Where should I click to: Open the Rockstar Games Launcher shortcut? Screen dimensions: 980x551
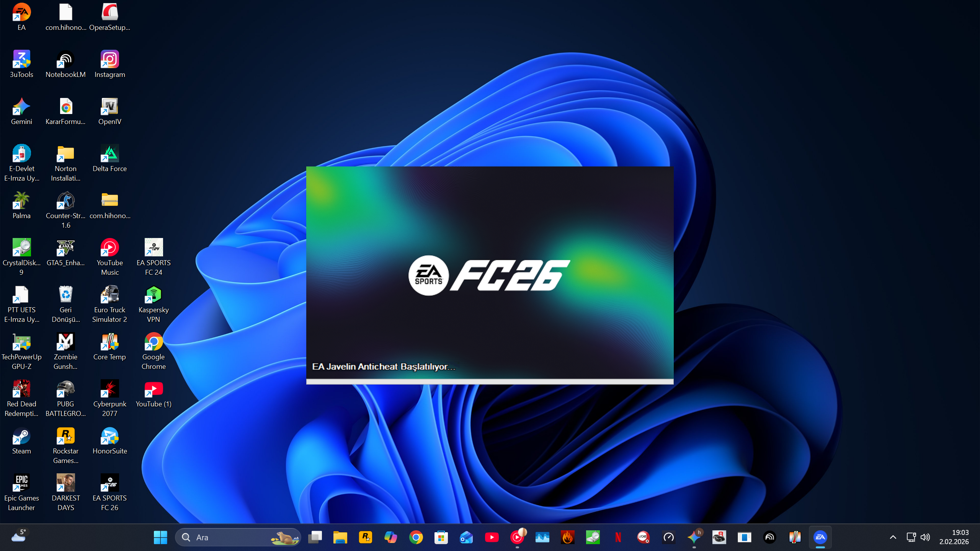(65, 436)
